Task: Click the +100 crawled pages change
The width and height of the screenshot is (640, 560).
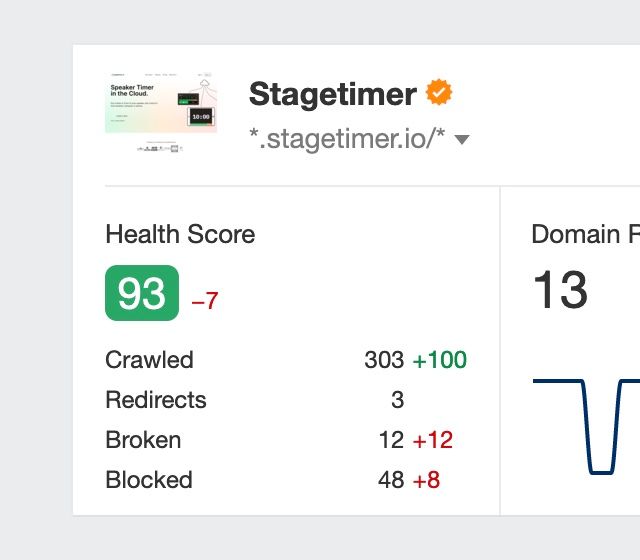Action: [440, 360]
